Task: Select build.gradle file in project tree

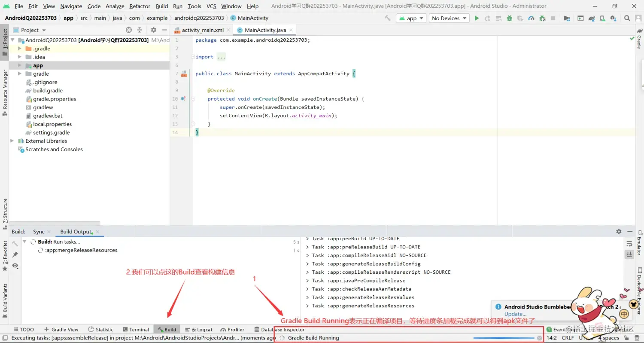Action: pyautogui.click(x=48, y=91)
